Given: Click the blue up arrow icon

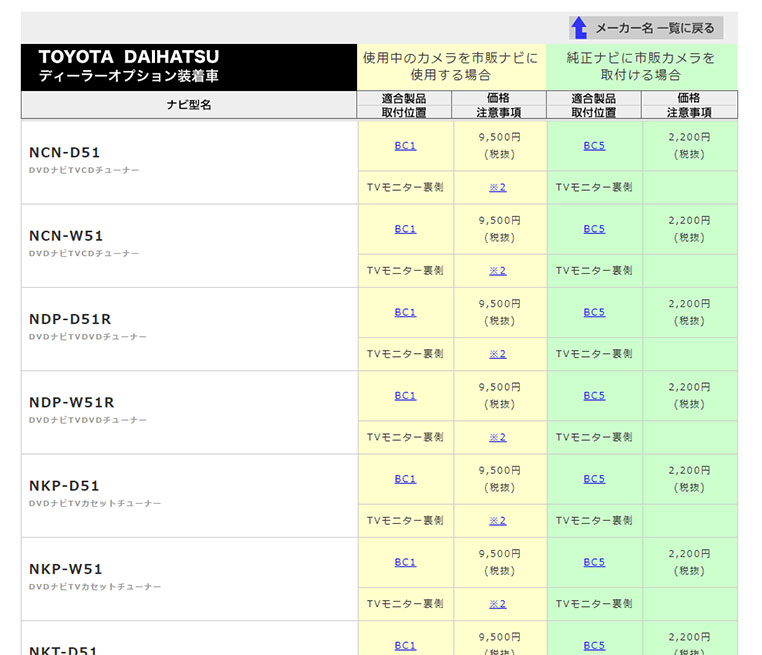Looking at the screenshot, I should point(579,28).
